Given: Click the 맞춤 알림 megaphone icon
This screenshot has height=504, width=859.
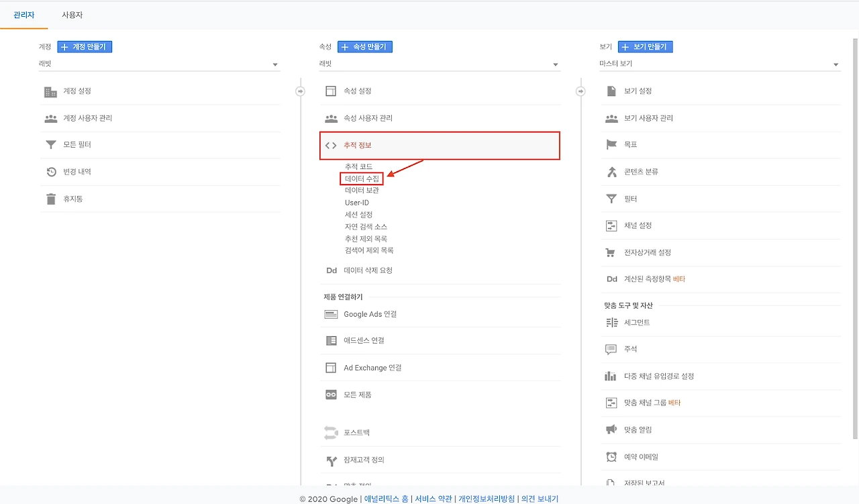Looking at the screenshot, I should [x=611, y=430].
